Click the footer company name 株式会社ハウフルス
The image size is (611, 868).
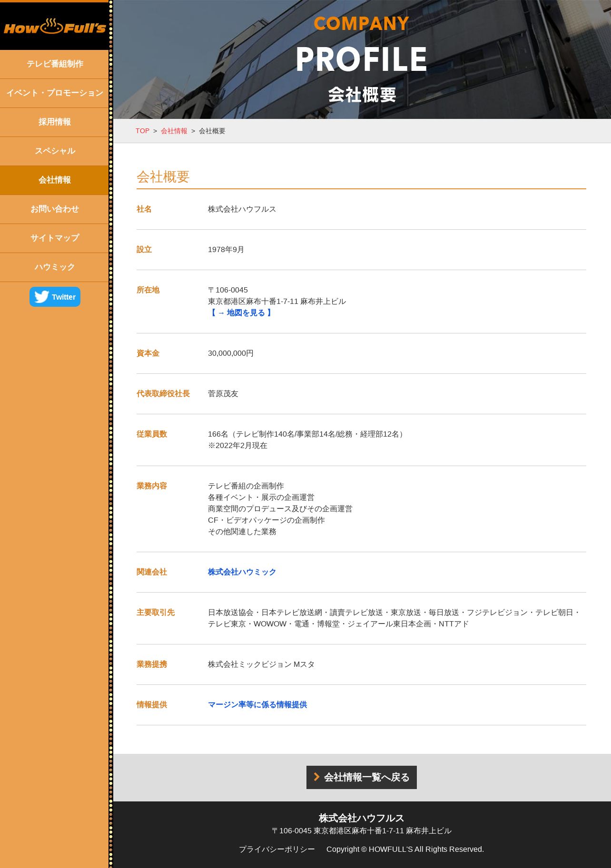click(x=362, y=818)
